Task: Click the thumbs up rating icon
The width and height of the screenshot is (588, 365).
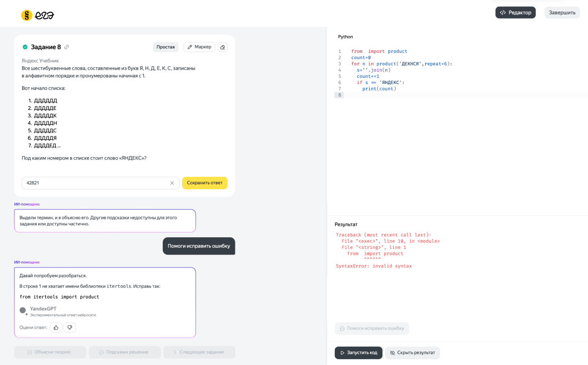Action: click(x=56, y=328)
